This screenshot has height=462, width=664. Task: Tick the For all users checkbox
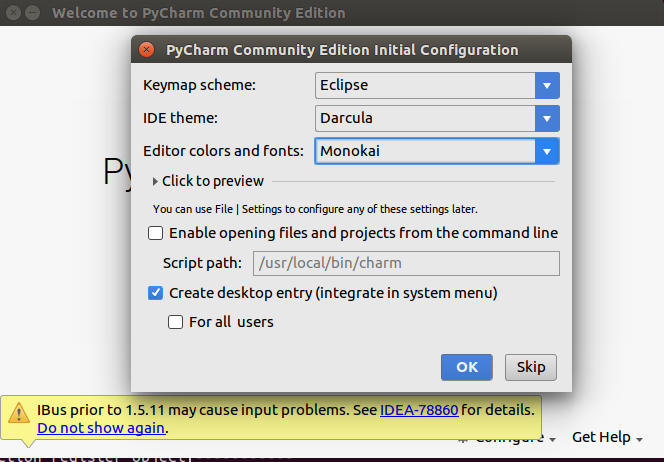(175, 322)
